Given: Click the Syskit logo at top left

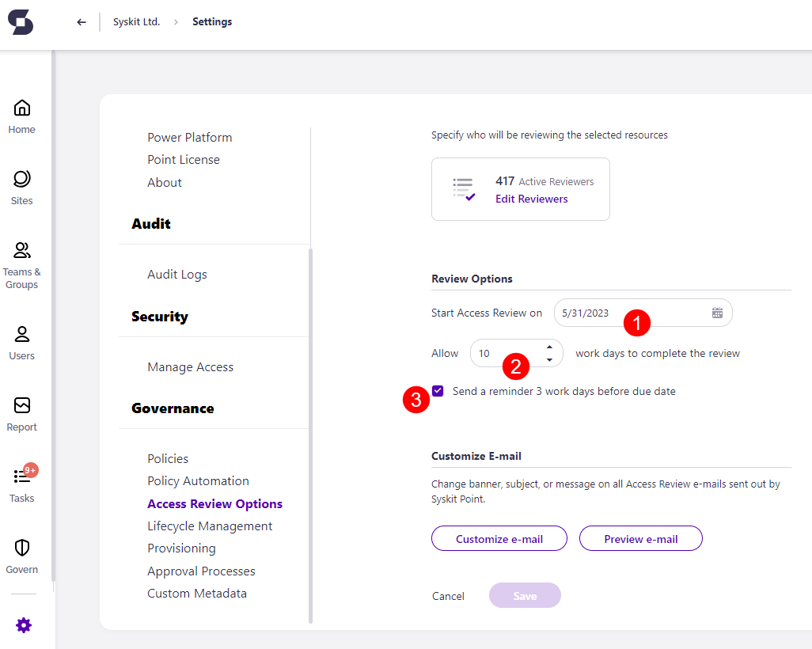Looking at the screenshot, I should 21,22.
